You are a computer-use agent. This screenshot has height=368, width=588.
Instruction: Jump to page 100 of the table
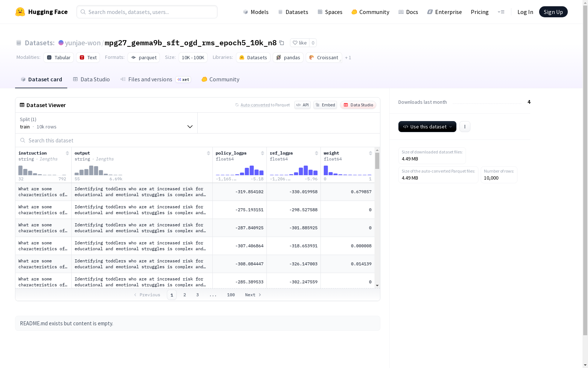pyautogui.click(x=231, y=295)
